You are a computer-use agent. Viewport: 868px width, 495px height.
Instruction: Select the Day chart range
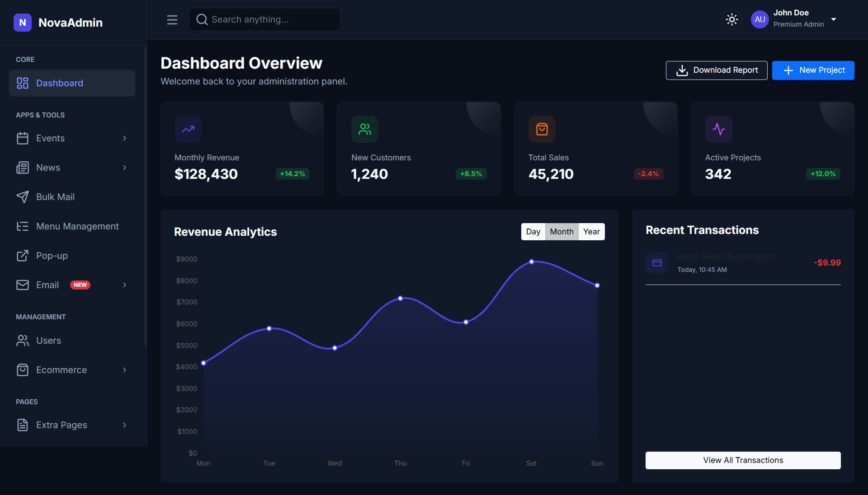tap(533, 232)
